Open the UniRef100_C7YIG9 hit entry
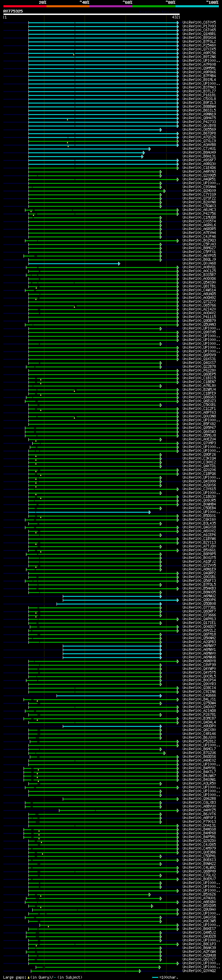Screen dimensions: 222x980 (199, 194)
